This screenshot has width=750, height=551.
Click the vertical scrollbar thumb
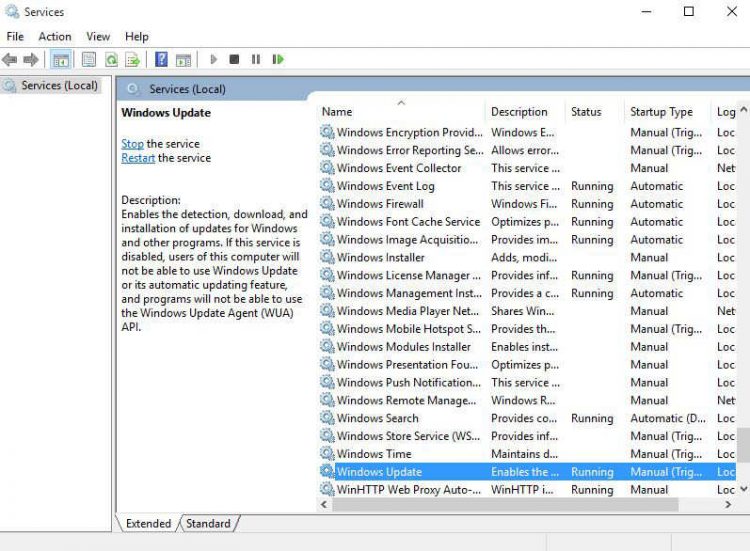[x=744, y=445]
